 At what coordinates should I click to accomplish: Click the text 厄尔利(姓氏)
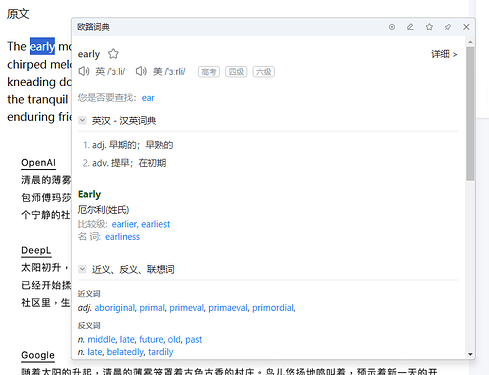pos(103,210)
